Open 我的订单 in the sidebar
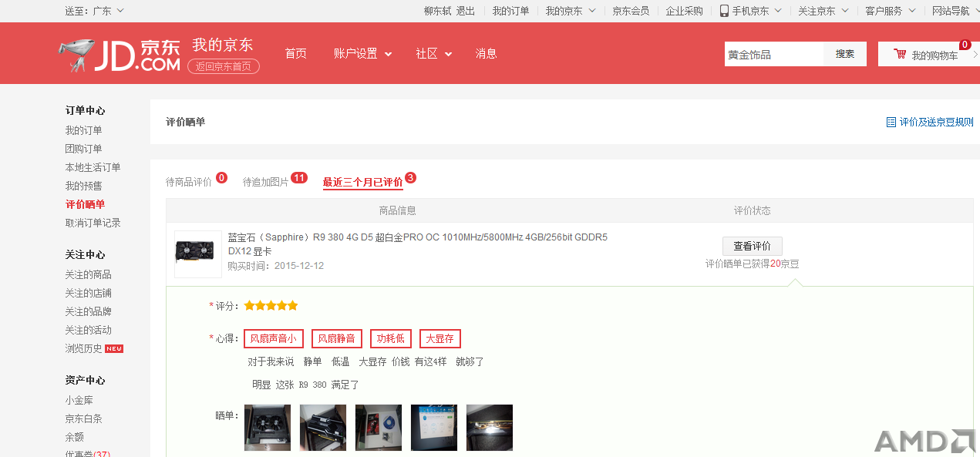Screen dimensions: 980x457 (83, 130)
